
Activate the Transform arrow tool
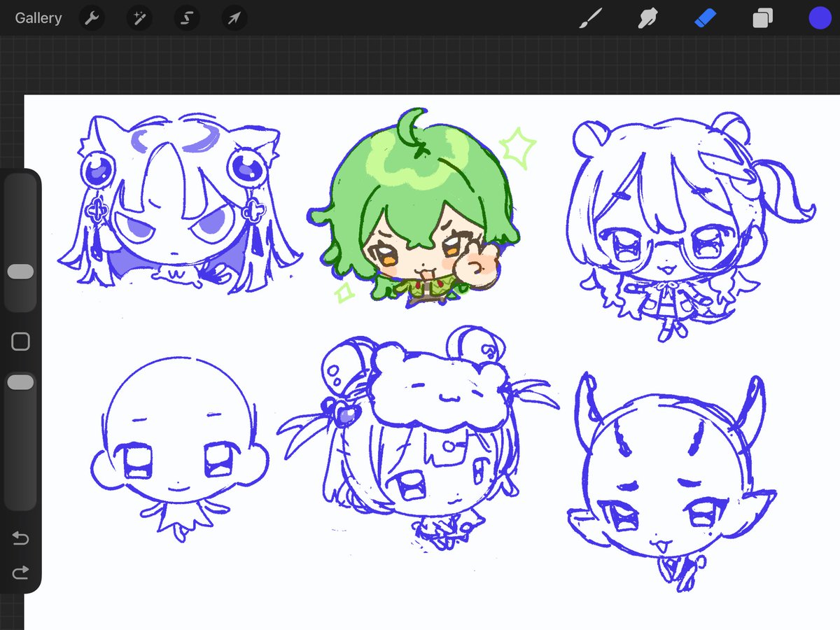[234, 18]
